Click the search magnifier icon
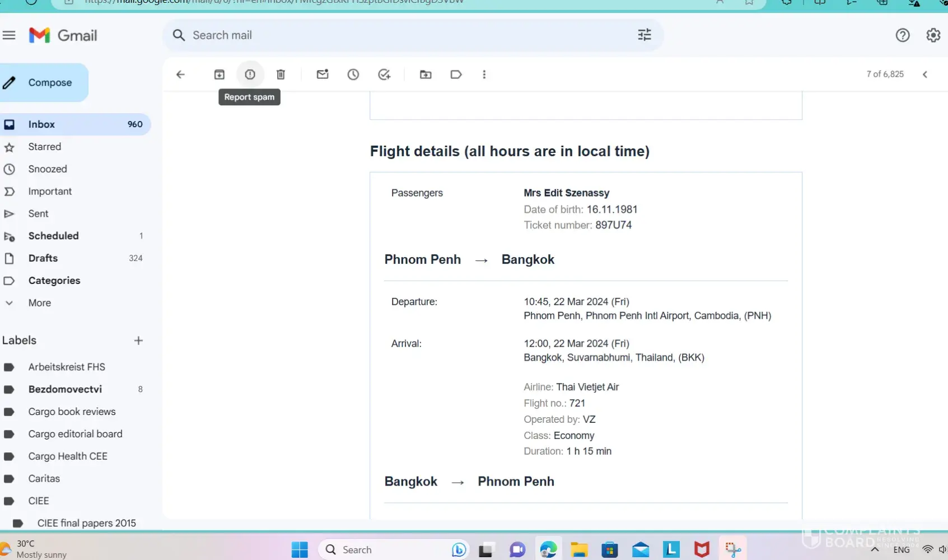 click(179, 35)
